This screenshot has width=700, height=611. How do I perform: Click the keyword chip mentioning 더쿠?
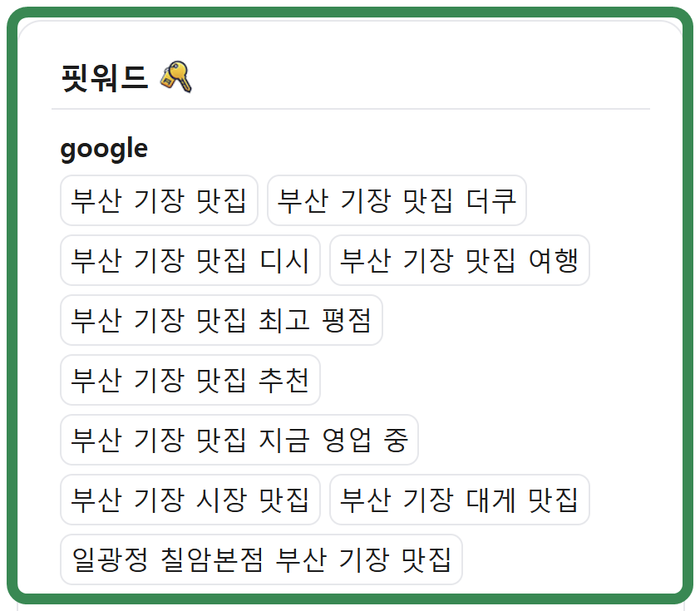pos(397,201)
